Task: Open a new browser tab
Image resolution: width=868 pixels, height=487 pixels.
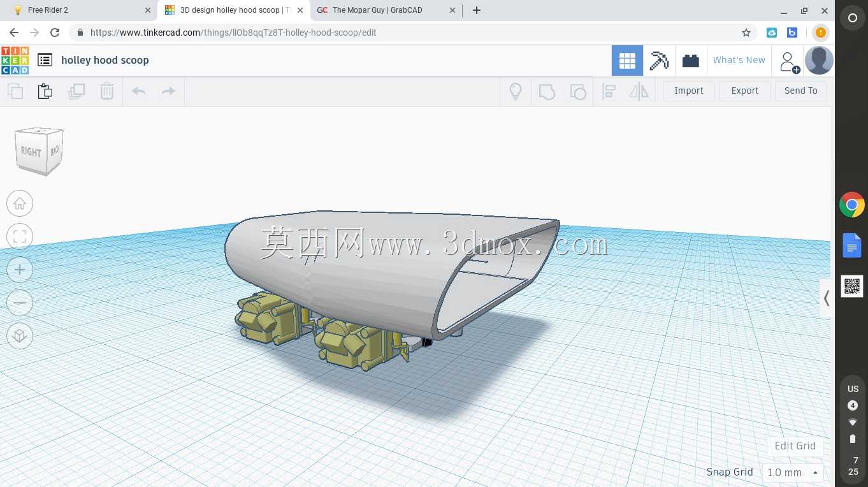Action: [477, 10]
